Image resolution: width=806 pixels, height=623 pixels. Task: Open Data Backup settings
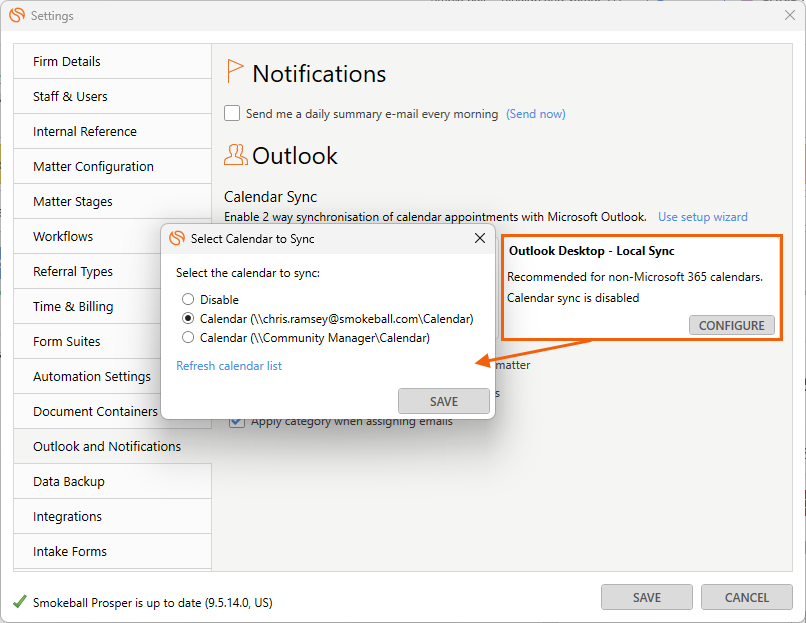pyautogui.click(x=112, y=481)
